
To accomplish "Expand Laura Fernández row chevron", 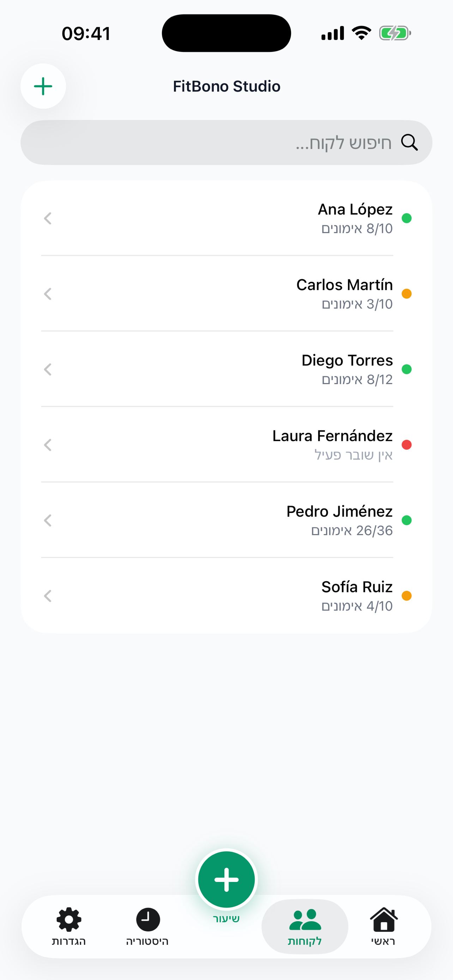I will click(x=48, y=445).
